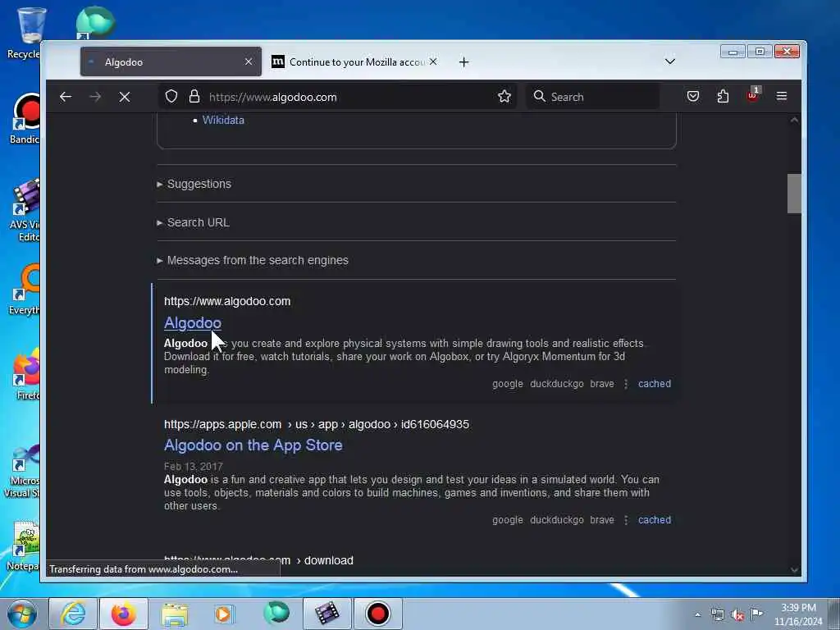Open the Algodoo result title link
This screenshot has height=630, width=840.
point(192,323)
